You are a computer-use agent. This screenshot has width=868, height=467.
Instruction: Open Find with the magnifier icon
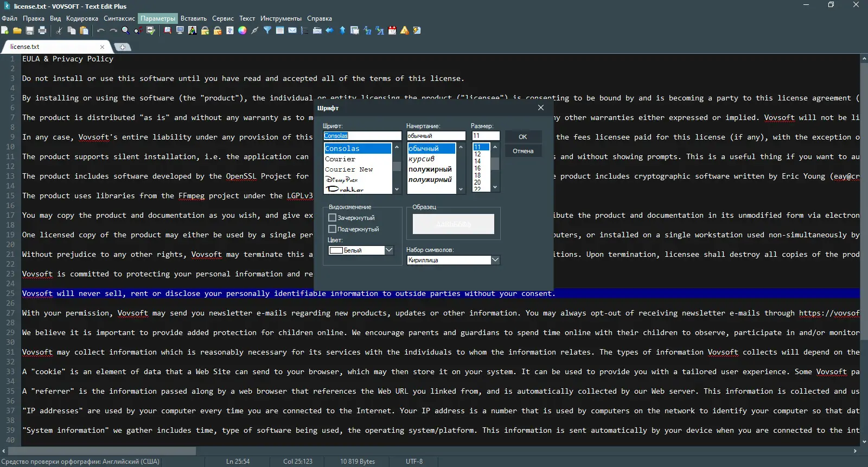coord(126,30)
